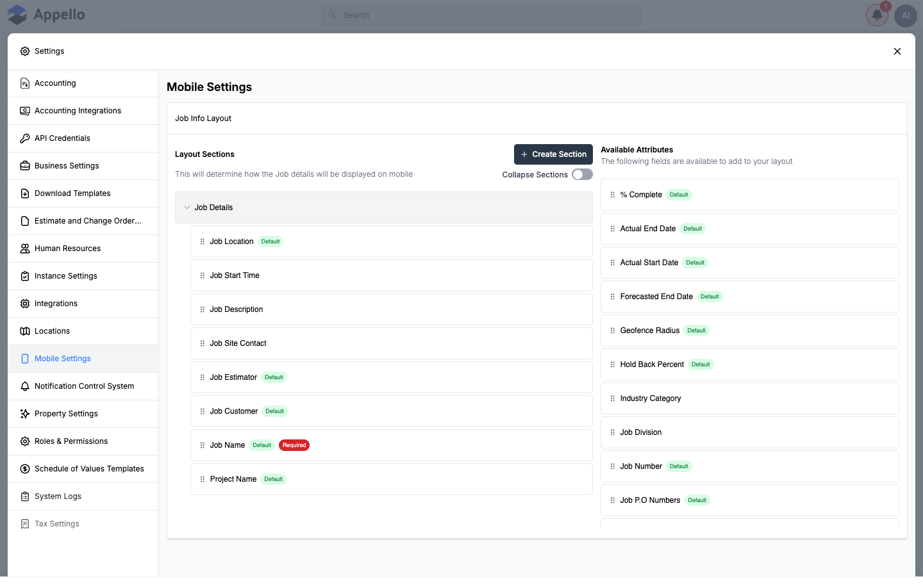Open Instance Settings page
Viewport: 923px width, 588px height.
[83, 276]
